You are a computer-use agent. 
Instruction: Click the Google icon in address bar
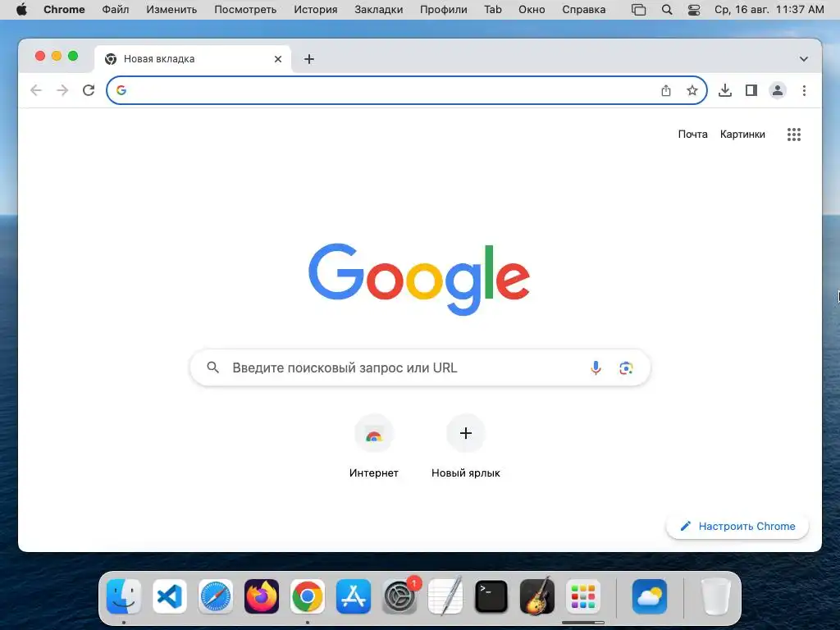(121, 90)
